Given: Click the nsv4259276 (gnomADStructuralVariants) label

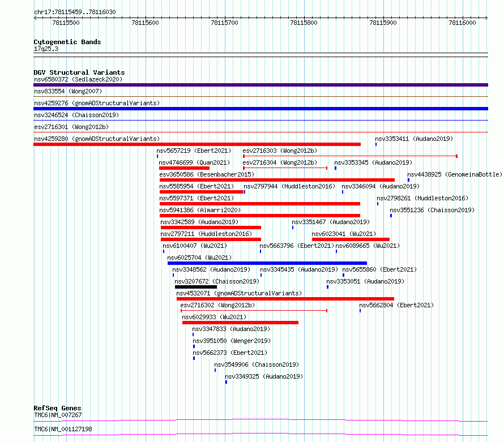Looking at the screenshot, I should click(x=97, y=103).
